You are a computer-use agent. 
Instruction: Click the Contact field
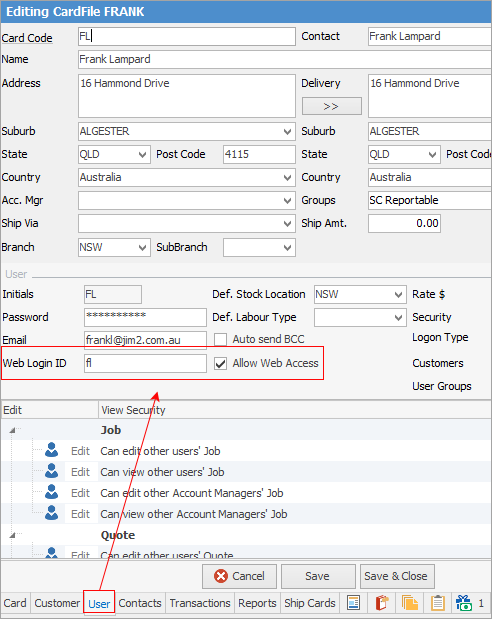click(x=430, y=36)
